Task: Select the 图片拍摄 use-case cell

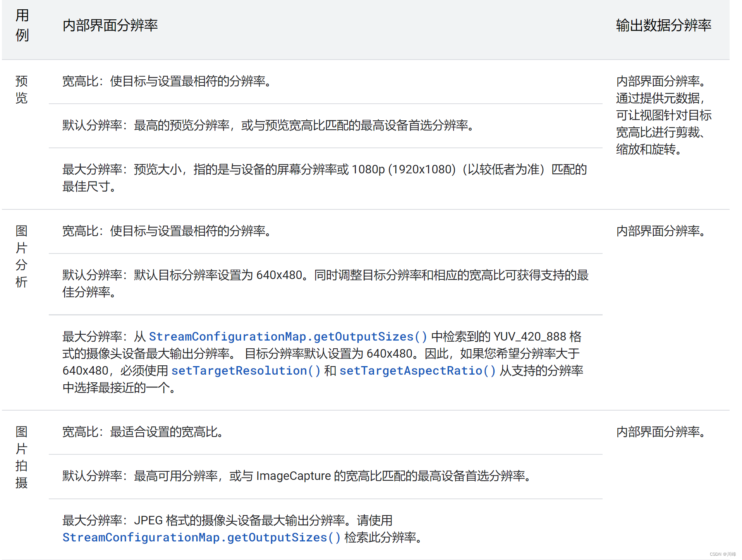Action: (22, 457)
